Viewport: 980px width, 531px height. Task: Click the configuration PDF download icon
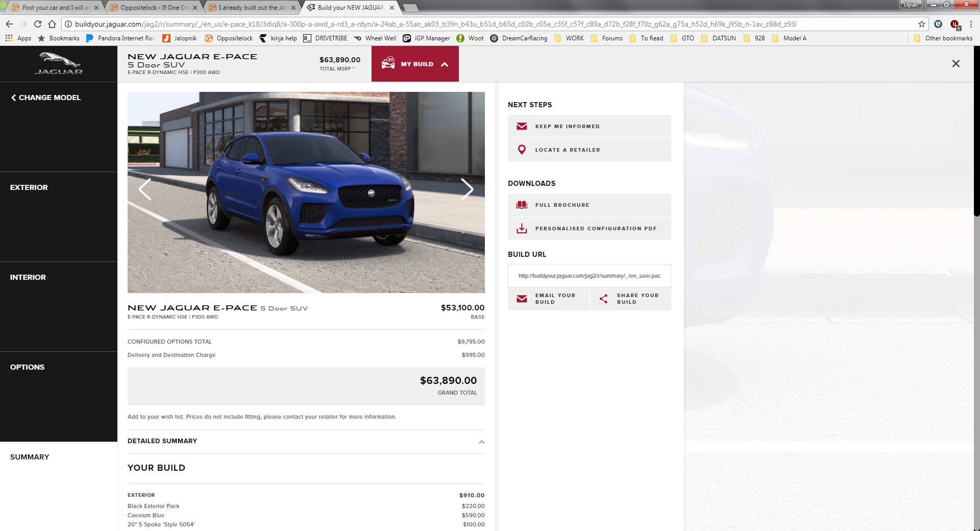(522, 228)
